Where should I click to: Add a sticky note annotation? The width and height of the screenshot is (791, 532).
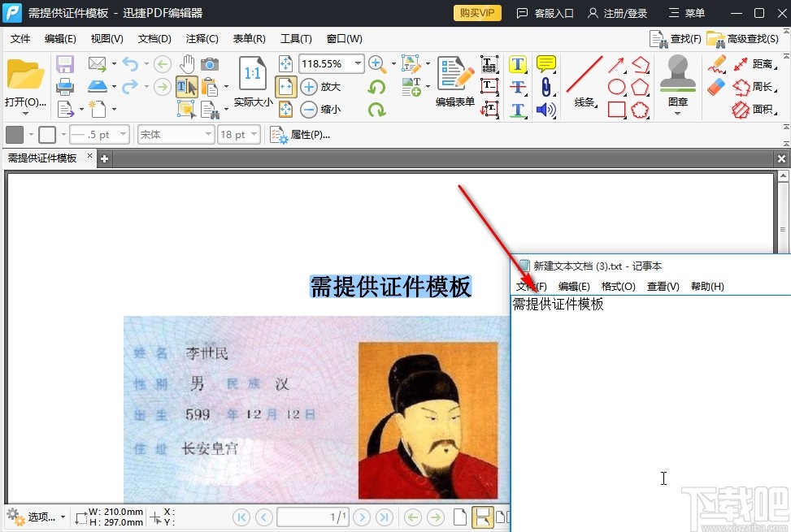pos(546,64)
